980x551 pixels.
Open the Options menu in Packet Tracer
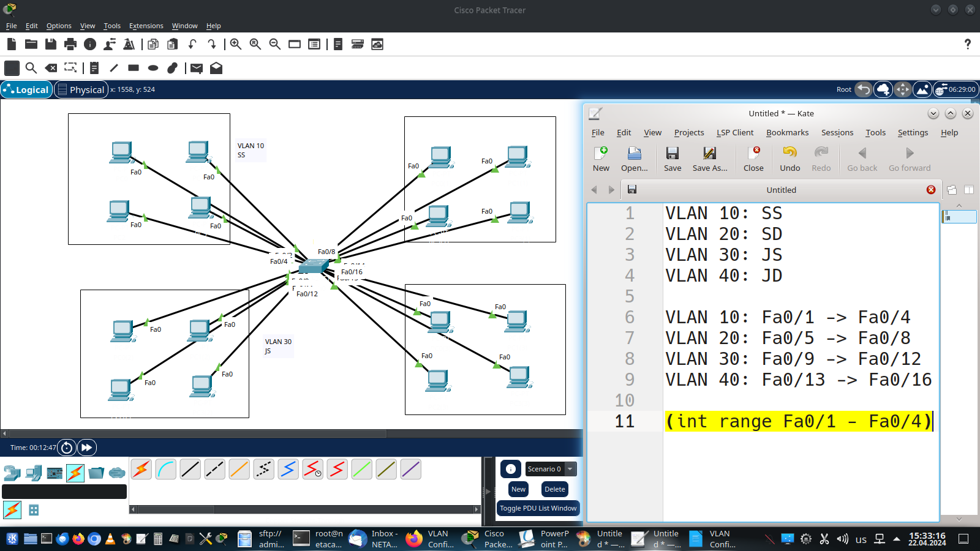click(x=59, y=26)
